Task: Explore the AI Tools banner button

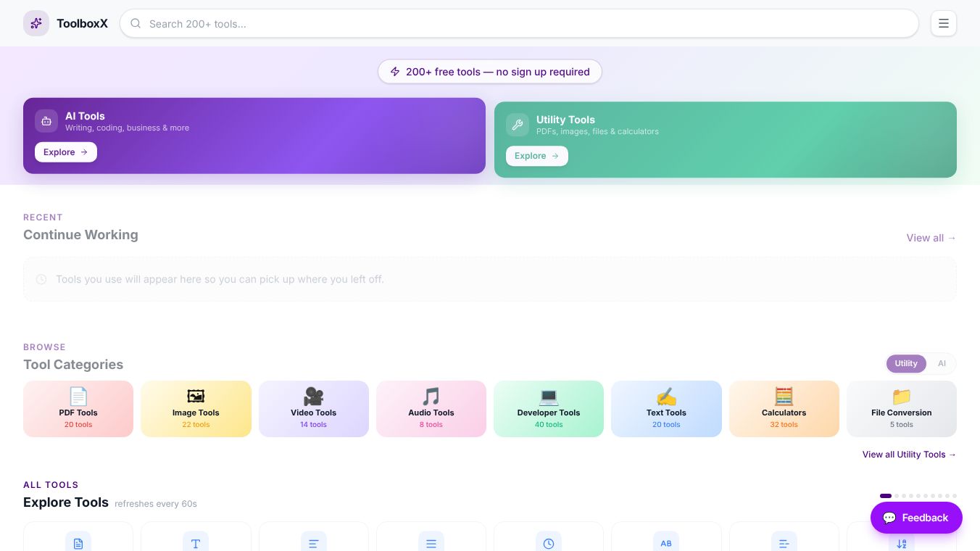Action: (x=66, y=152)
